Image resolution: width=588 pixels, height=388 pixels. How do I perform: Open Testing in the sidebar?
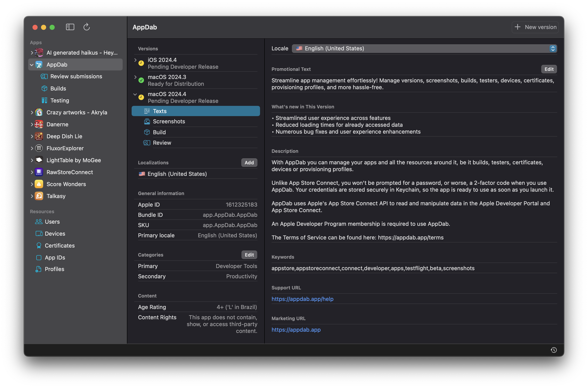59,101
